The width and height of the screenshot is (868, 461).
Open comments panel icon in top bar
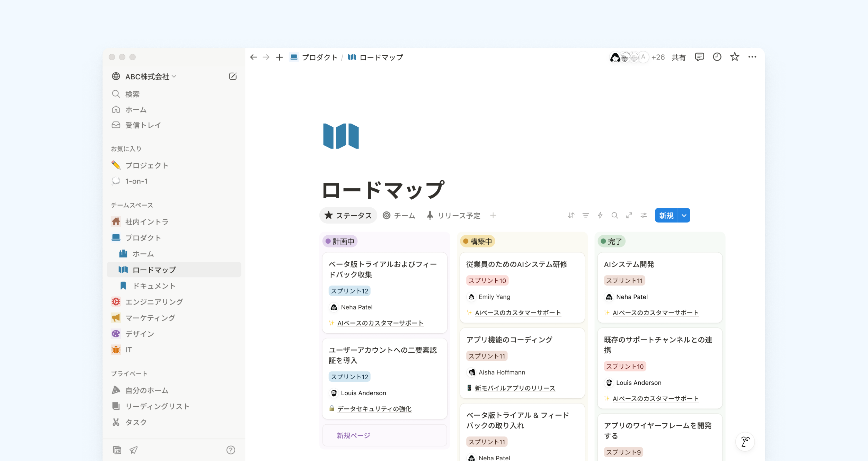tap(699, 57)
